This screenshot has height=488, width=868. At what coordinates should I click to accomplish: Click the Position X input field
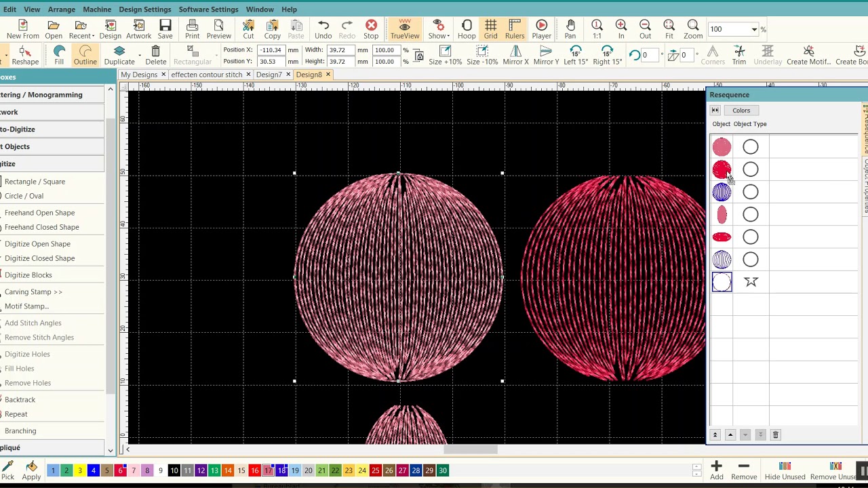coord(271,50)
